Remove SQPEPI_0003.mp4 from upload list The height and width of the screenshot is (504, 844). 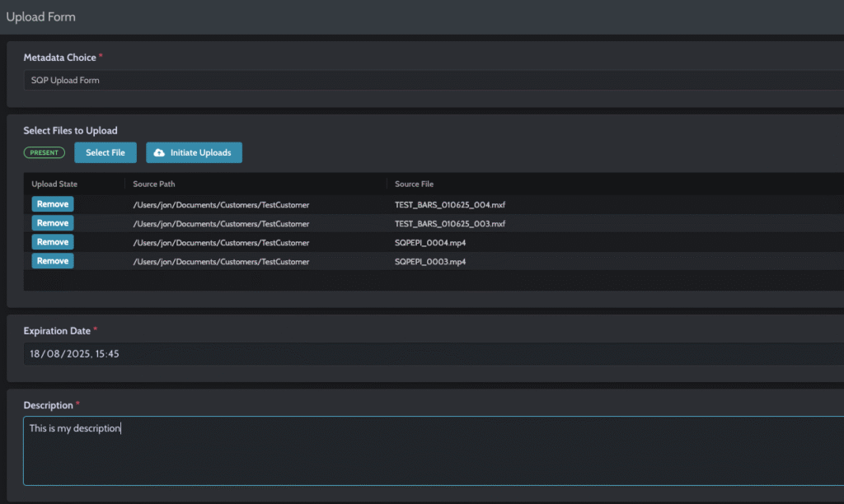tap(52, 261)
